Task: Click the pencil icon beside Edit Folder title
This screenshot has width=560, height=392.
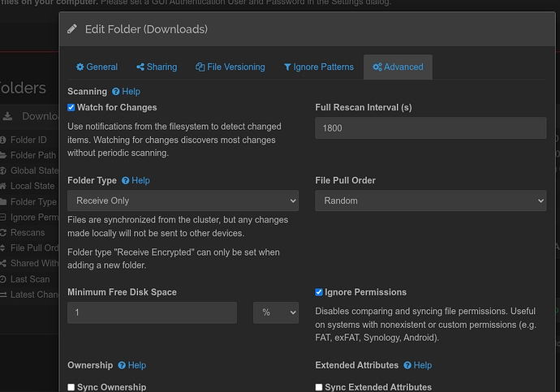Action: 73,29
